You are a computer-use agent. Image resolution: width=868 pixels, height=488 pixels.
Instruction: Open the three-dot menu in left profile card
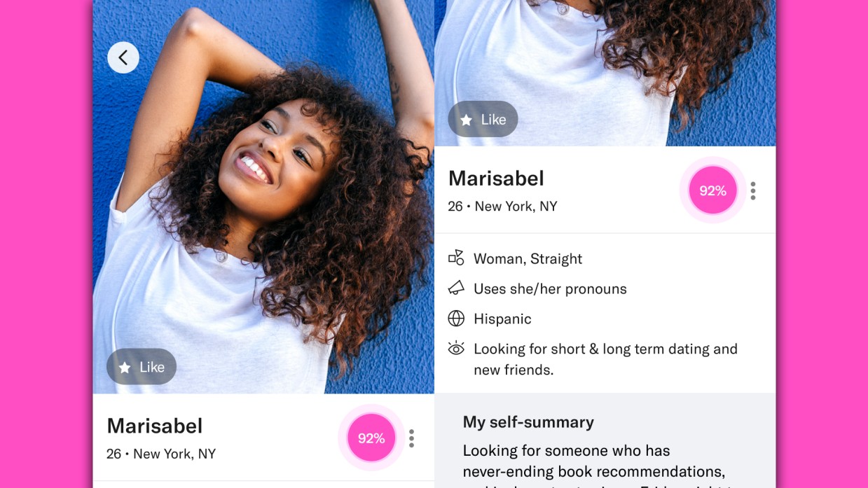[411, 438]
